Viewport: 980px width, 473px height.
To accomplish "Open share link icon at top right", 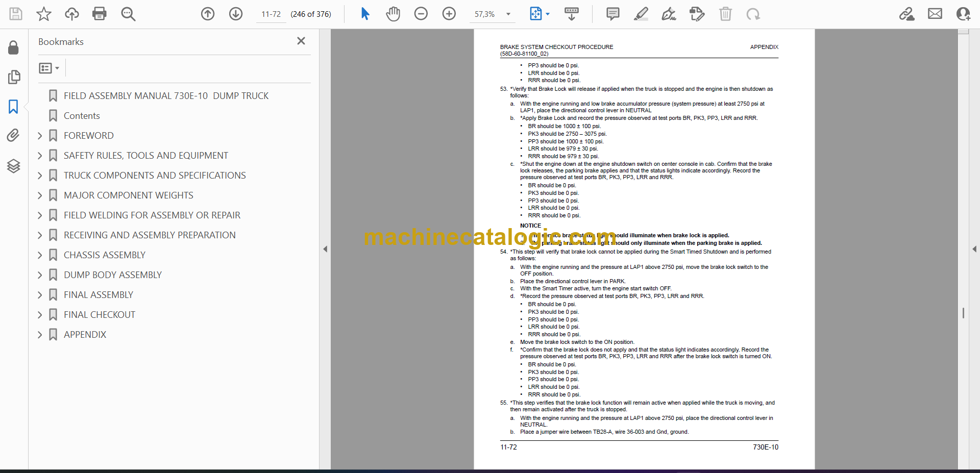I will 907,14.
